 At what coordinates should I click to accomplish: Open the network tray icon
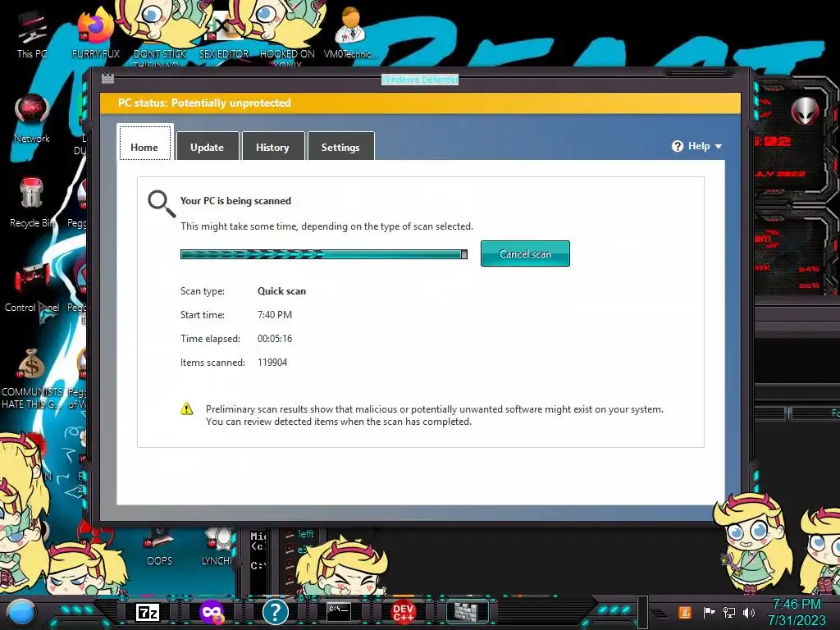point(728,612)
